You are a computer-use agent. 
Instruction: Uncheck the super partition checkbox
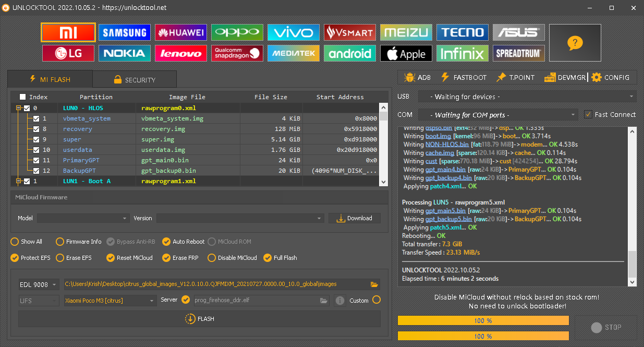point(37,139)
